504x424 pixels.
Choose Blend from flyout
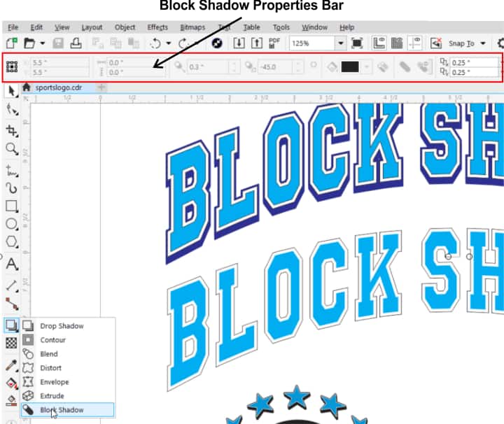[x=67, y=353]
